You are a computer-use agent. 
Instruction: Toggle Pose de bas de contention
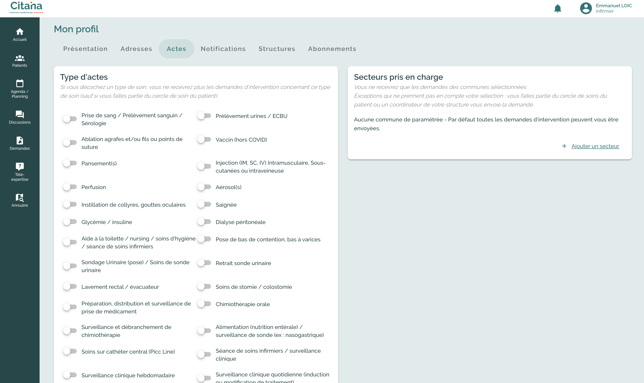(204, 239)
